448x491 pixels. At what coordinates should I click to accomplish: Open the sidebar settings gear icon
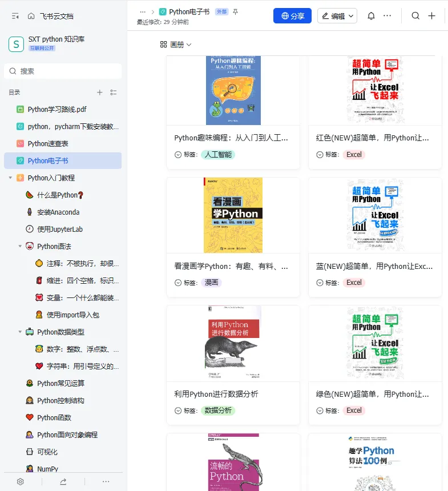(x=21, y=482)
